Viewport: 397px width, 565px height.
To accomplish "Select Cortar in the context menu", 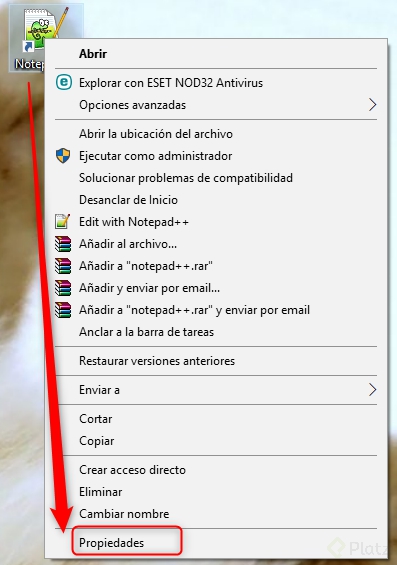I will [95, 419].
